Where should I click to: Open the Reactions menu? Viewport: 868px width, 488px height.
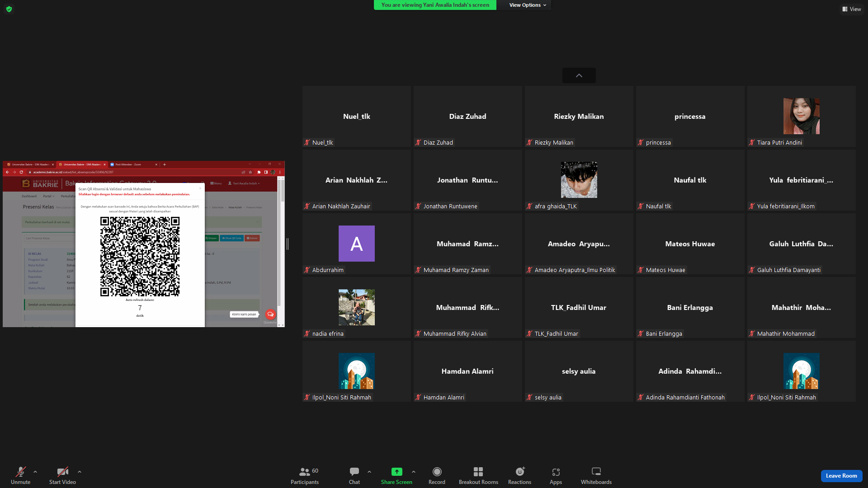pos(519,475)
